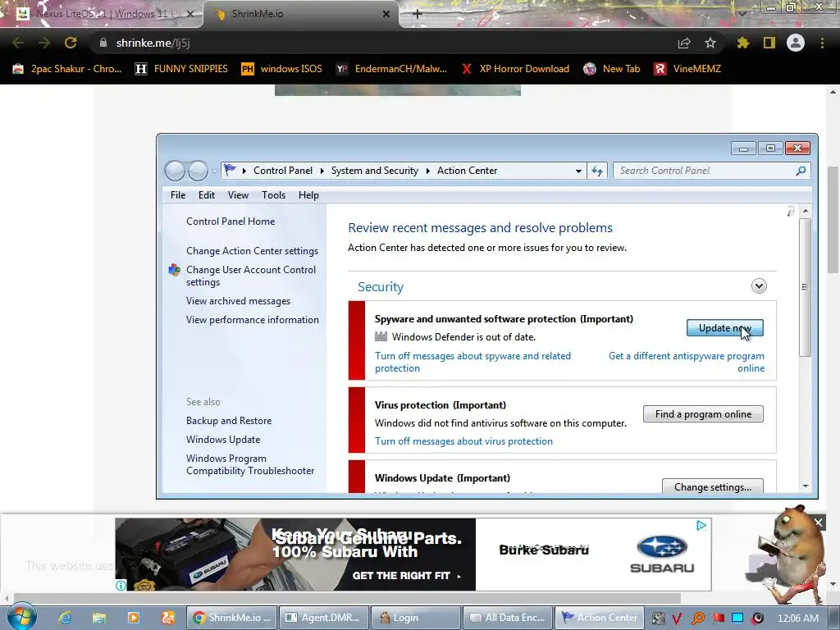
Task: Open the FUNNY SNIPPIES bookmark
Action: pos(181,69)
